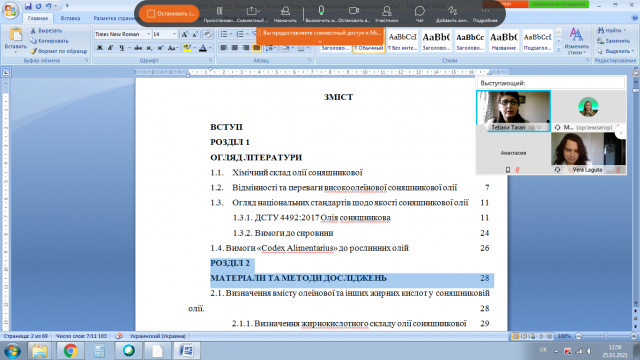Viewport: 640px width, 360px height.
Task: Increase font size with large A button
Action: (184, 35)
